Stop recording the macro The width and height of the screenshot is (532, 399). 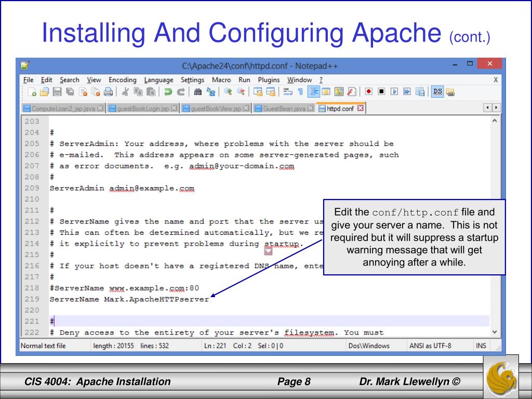[x=382, y=91]
